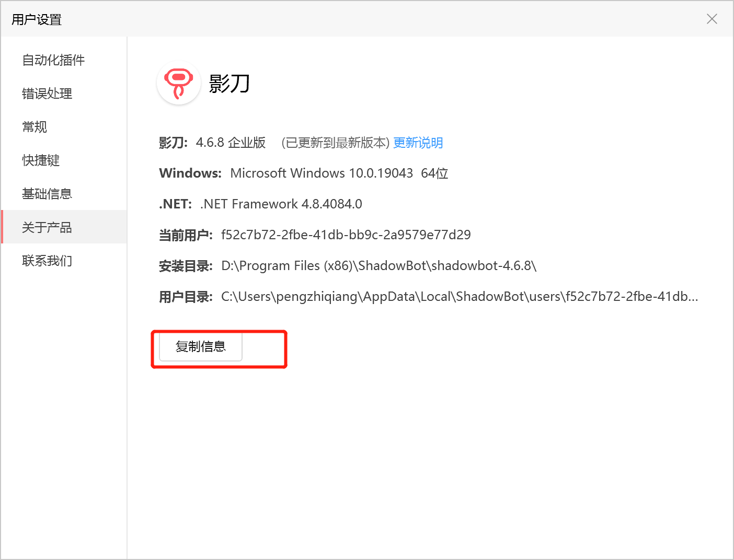Image resolution: width=734 pixels, height=560 pixels.
Task: Click the 安装目录 path D:\Program Files (x86)\ShadowBot
Action: [x=379, y=266]
